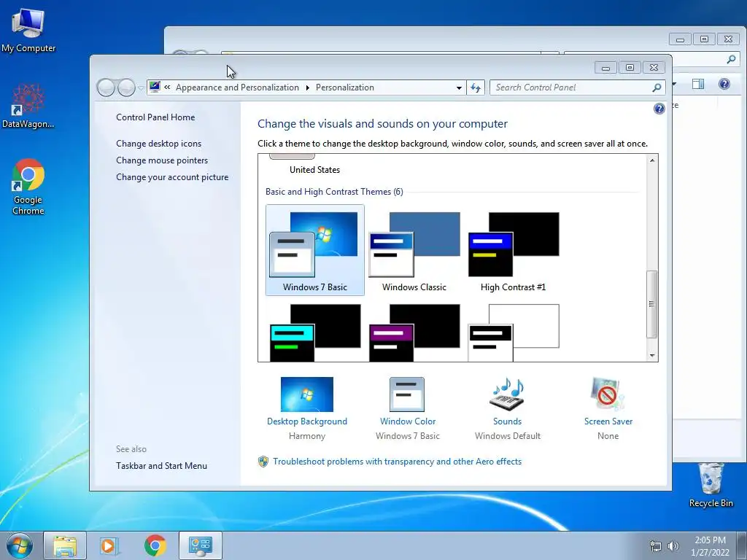Click the United States theme label
The width and height of the screenshot is (747, 560).
point(314,169)
